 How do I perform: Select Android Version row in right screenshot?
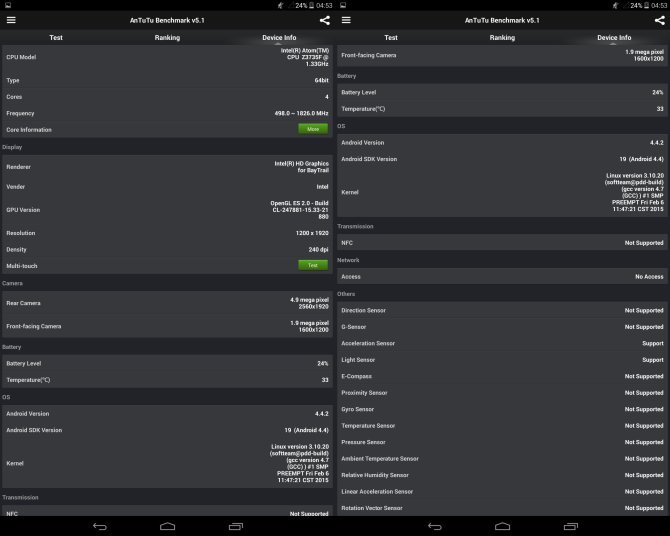(502, 143)
